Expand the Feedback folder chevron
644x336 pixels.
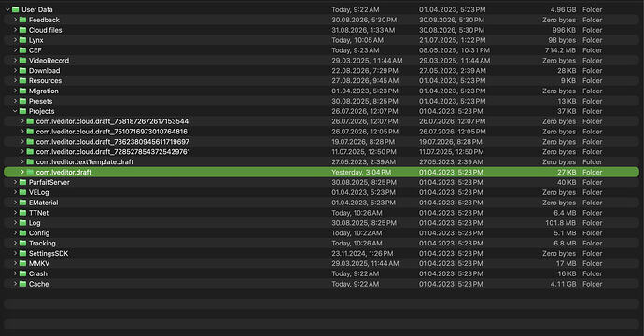(15, 20)
